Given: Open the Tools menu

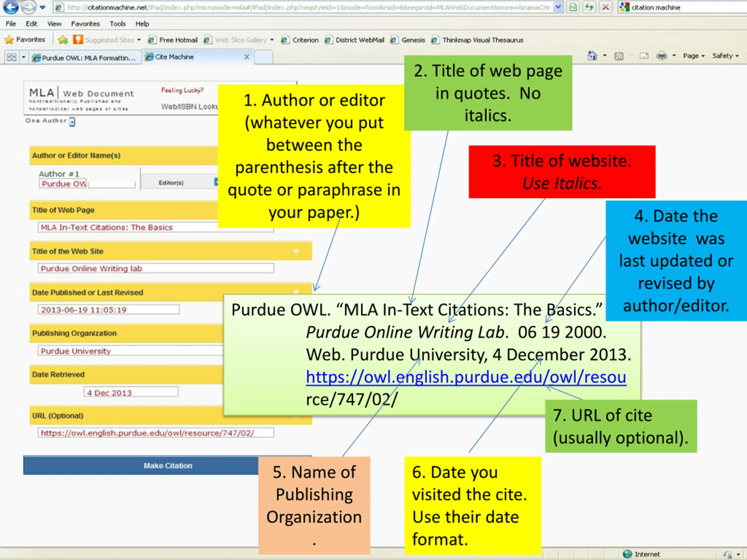Looking at the screenshot, I should 118,24.
